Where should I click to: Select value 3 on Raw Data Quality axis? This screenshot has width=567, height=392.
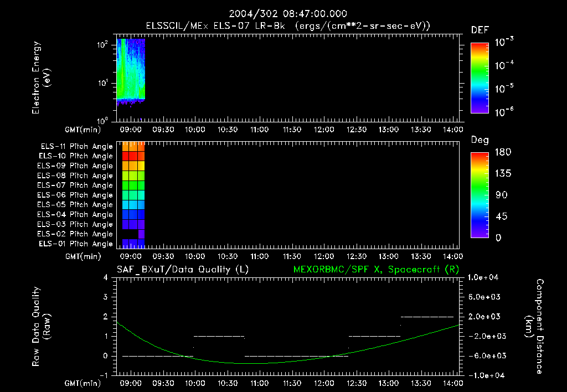[x=106, y=297]
